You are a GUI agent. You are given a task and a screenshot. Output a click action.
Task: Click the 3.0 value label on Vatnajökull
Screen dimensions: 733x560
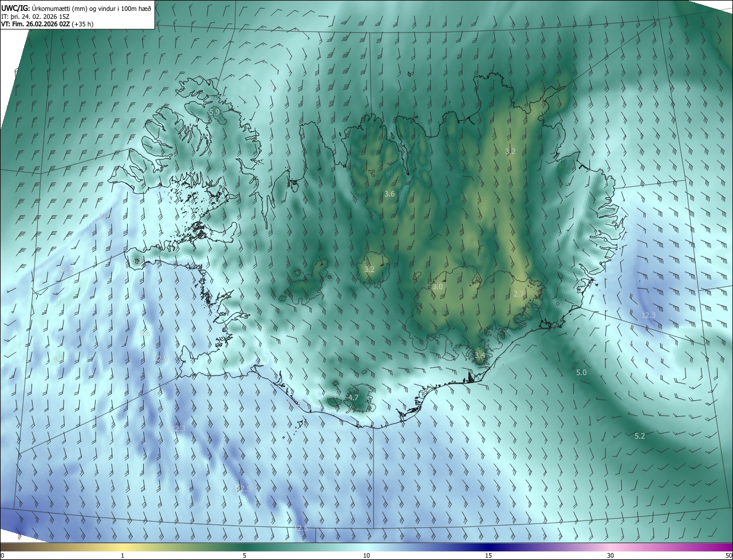pyautogui.click(x=438, y=286)
